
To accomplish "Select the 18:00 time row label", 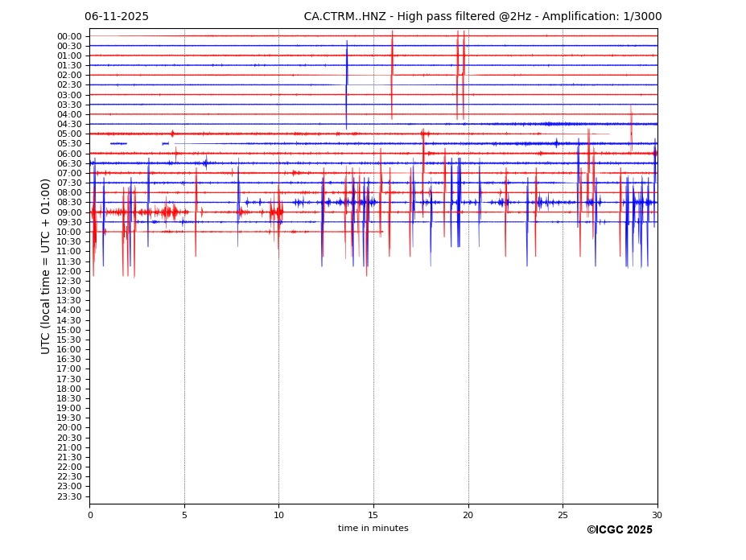I will pyautogui.click(x=69, y=389).
